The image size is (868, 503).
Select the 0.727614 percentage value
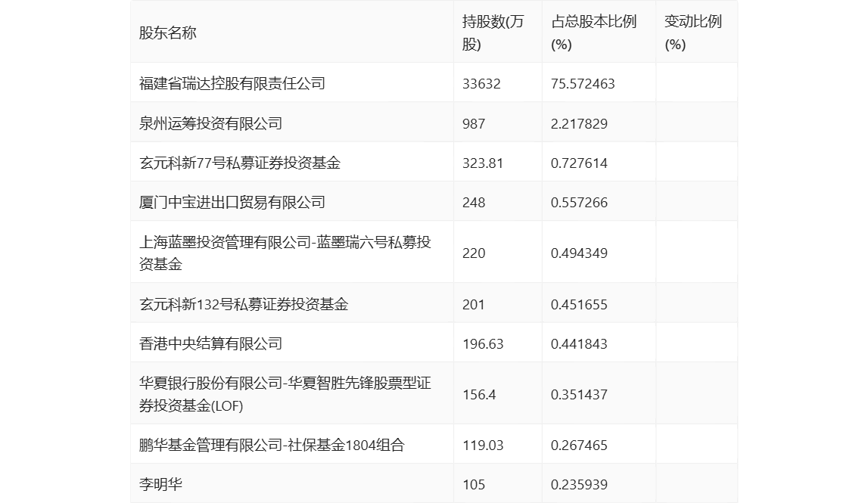(x=579, y=163)
